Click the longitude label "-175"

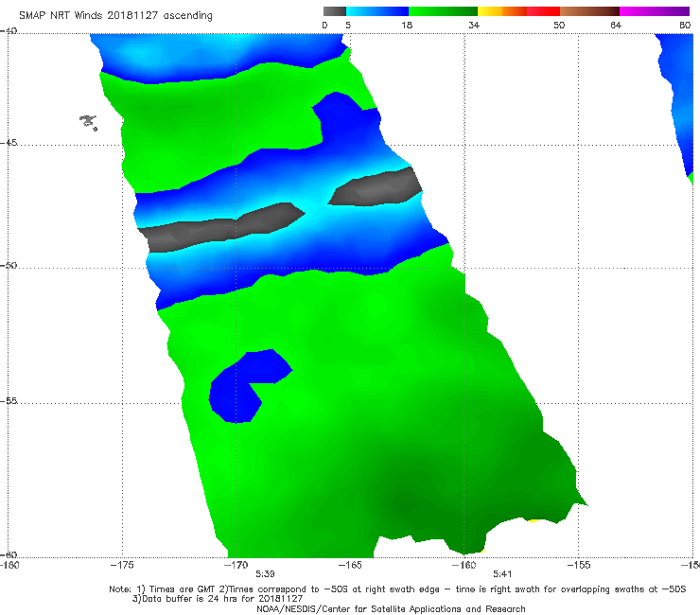click(122, 565)
